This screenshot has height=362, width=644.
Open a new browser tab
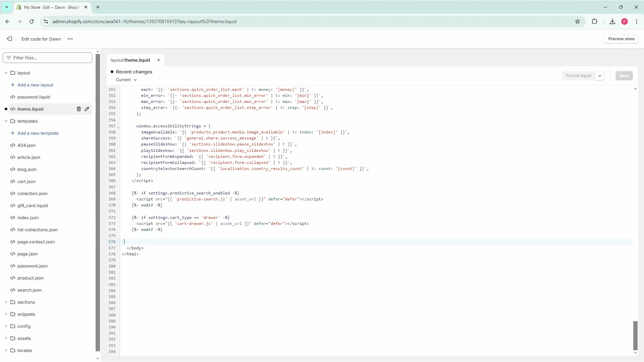[98, 7]
